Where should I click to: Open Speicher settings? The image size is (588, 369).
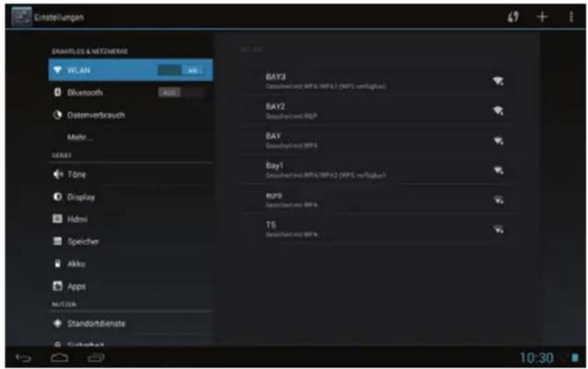coord(131,241)
